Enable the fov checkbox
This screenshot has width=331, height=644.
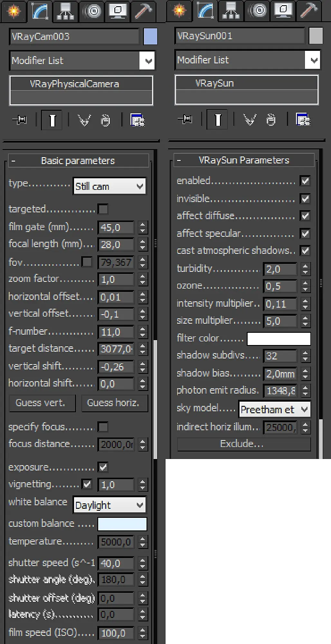pyautogui.click(x=87, y=262)
